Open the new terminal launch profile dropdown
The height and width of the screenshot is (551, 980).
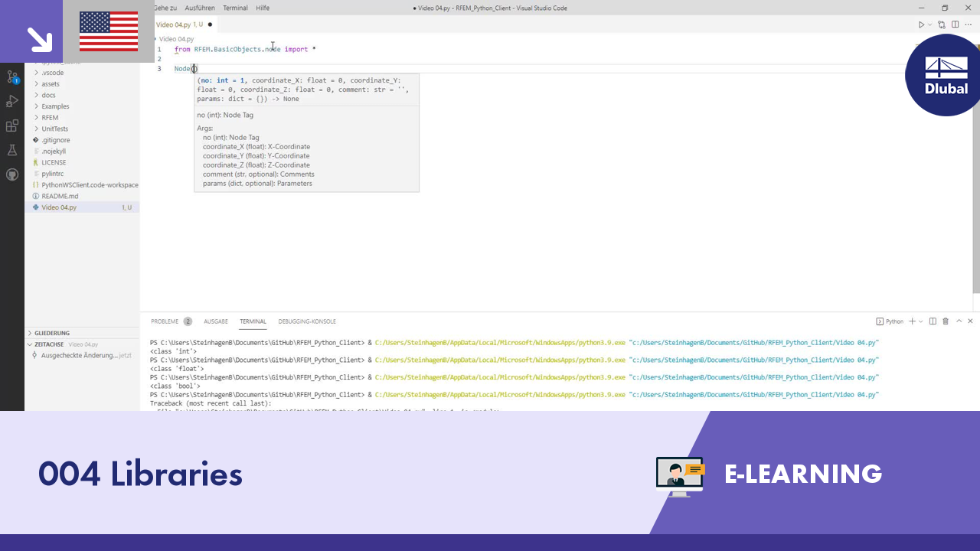[921, 321]
